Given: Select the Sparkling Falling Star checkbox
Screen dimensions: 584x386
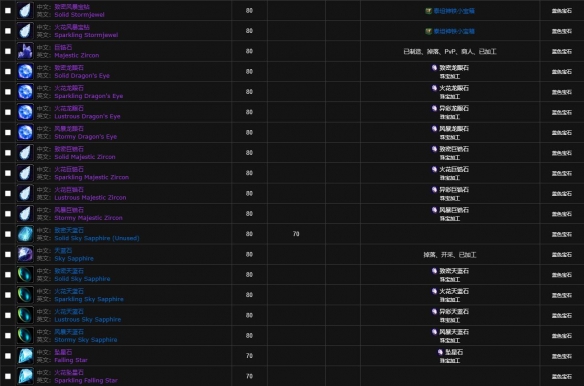Looking at the screenshot, I should click(x=8, y=376).
